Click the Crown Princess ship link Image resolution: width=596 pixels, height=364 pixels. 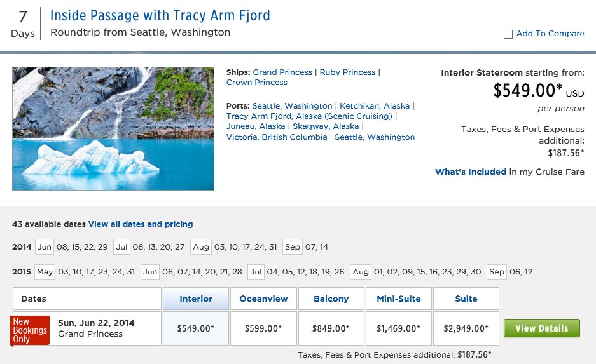pyautogui.click(x=256, y=83)
